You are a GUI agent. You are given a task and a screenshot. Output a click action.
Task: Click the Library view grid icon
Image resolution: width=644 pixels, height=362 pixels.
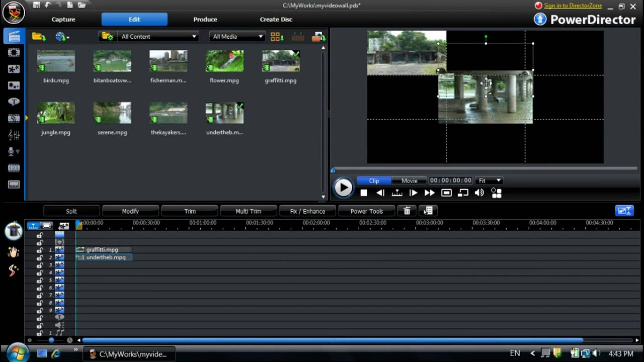pyautogui.click(x=277, y=37)
